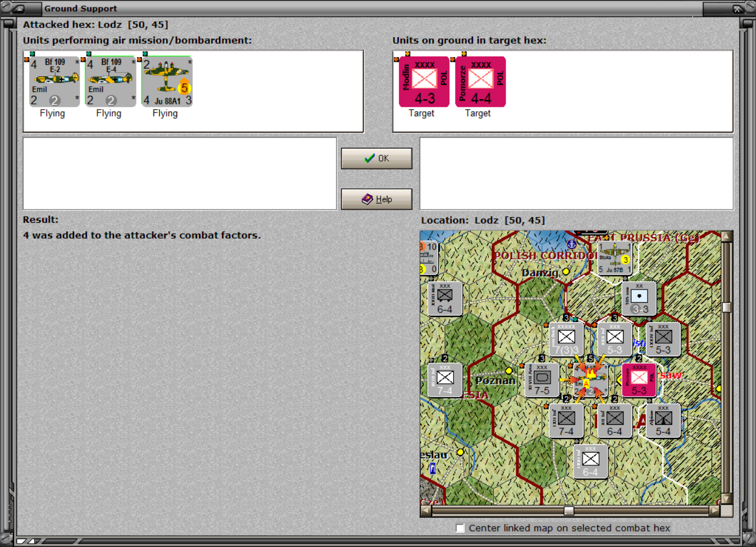Click the Danzig city marker
Screen dimensions: 756x547
566,272
